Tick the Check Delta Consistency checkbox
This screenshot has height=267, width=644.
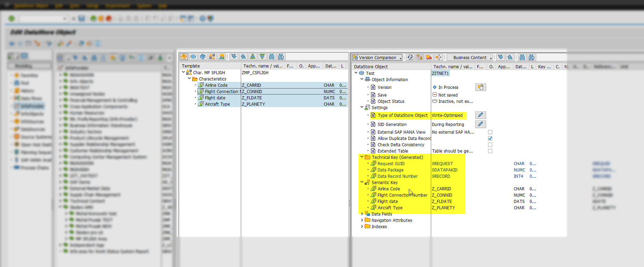click(490, 145)
